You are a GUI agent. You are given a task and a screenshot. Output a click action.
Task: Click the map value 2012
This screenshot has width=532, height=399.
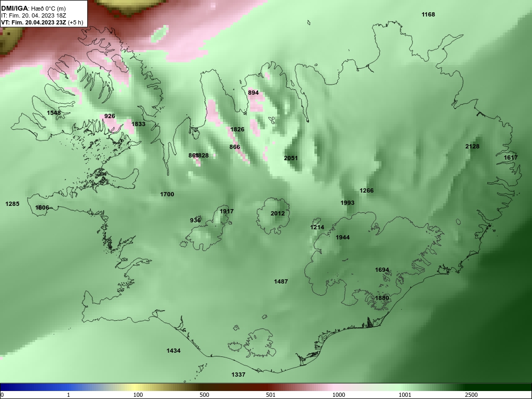278,213
